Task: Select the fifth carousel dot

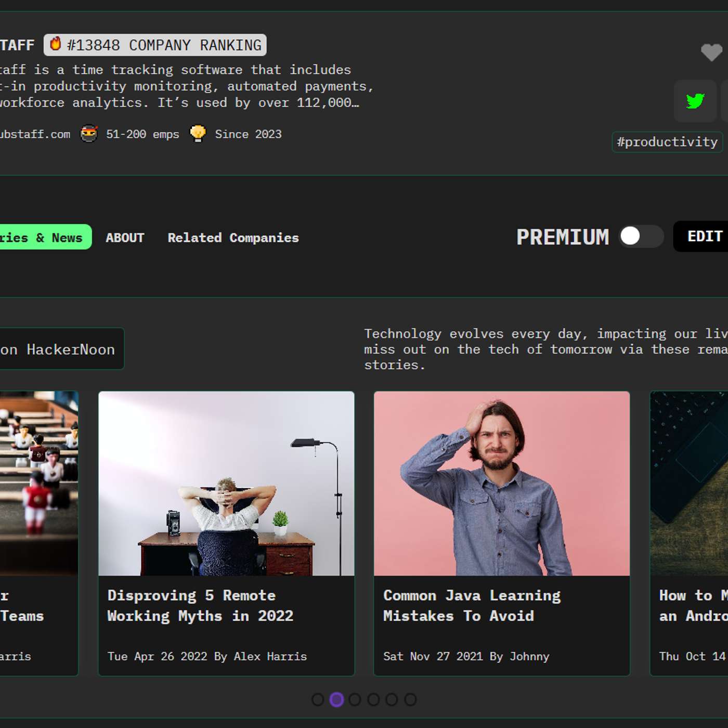Action: point(392,700)
